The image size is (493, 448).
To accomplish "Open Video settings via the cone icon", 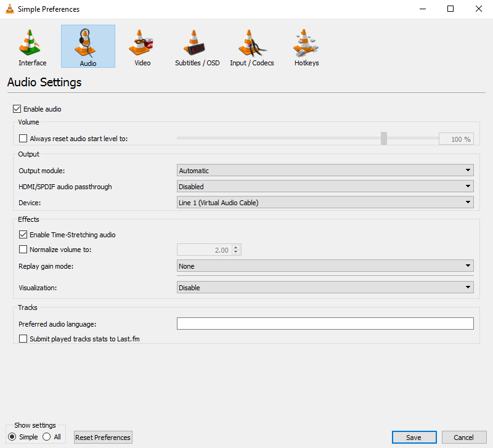I will click(141, 46).
